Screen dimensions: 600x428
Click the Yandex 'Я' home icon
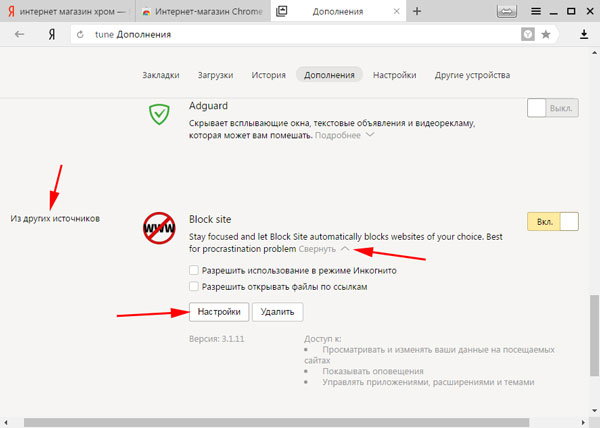(x=50, y=34)
